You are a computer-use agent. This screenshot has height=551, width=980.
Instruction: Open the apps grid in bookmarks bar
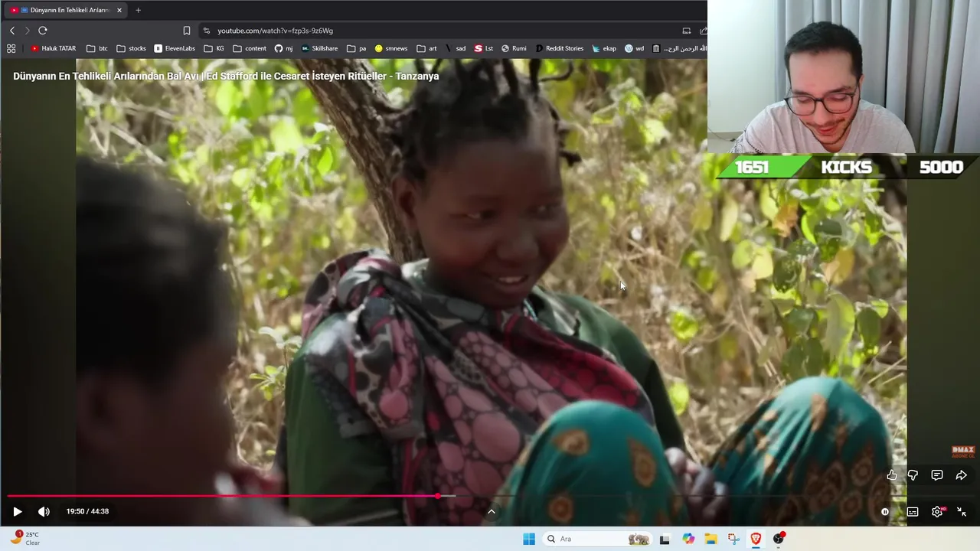[11, 48]
